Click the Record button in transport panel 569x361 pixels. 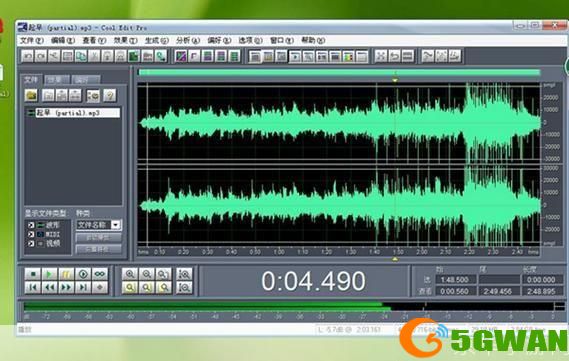click(x=100, y=287)
